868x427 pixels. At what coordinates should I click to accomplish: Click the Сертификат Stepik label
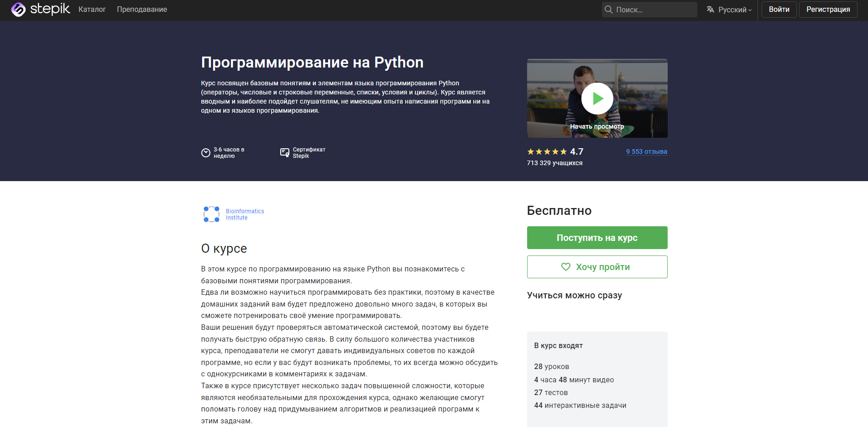click(x=309, y=153)
